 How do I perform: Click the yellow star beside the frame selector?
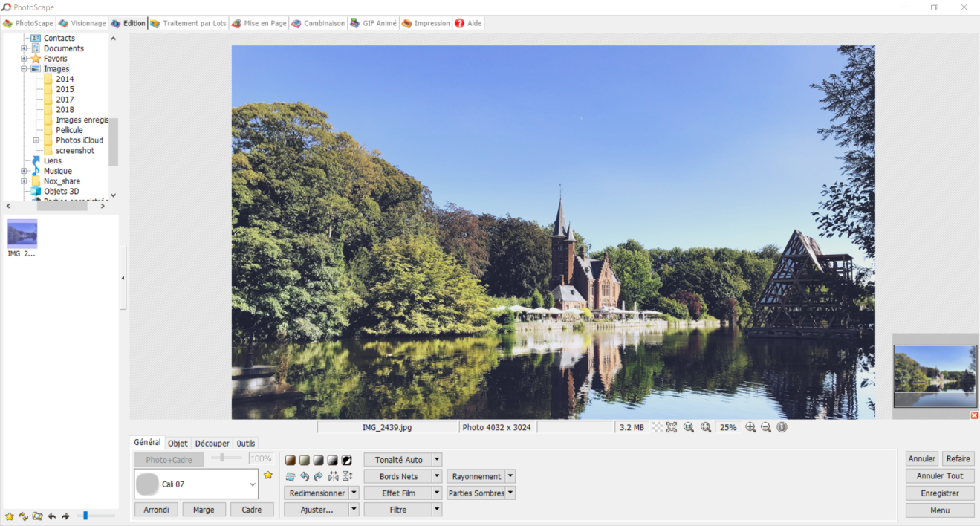click(268, 475)
